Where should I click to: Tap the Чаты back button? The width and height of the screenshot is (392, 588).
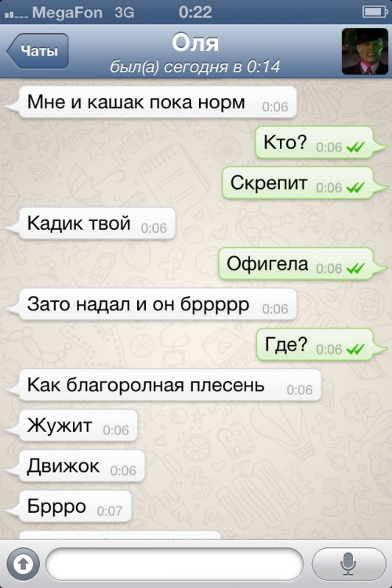pyautogui.click(x=37, y=51)
